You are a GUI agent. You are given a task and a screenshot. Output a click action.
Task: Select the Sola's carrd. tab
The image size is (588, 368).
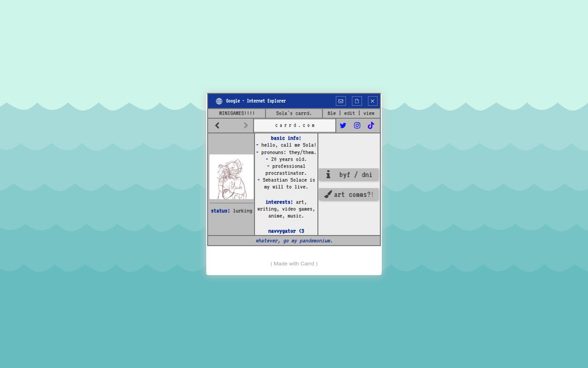click(x=294, y=113)
